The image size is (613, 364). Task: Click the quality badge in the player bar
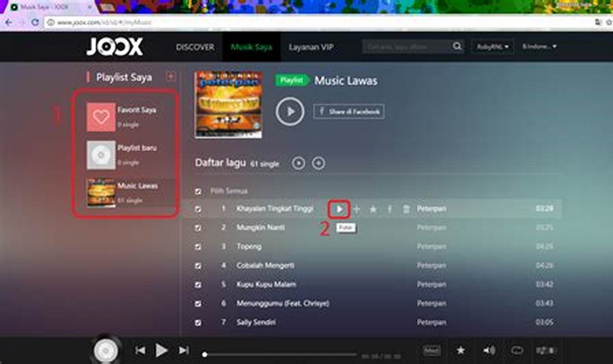432,351
